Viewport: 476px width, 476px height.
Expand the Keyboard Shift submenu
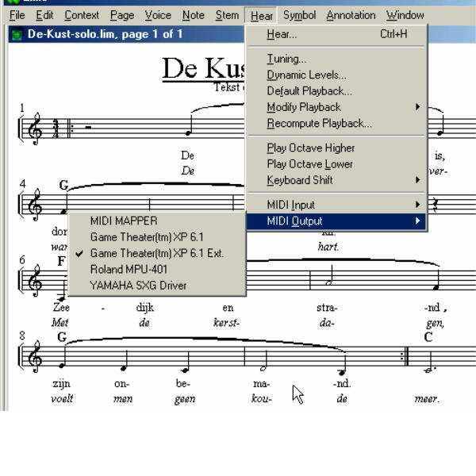(336, 180)
